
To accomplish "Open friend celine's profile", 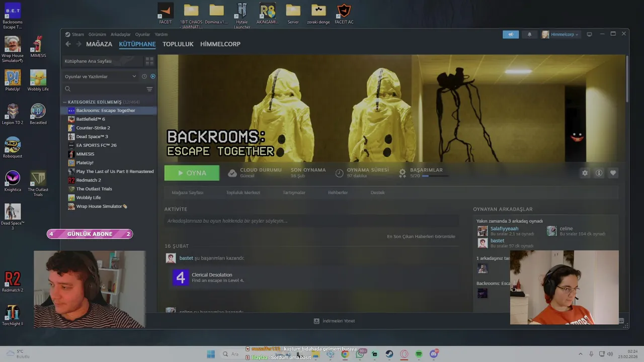I will [x=566, y=229].
